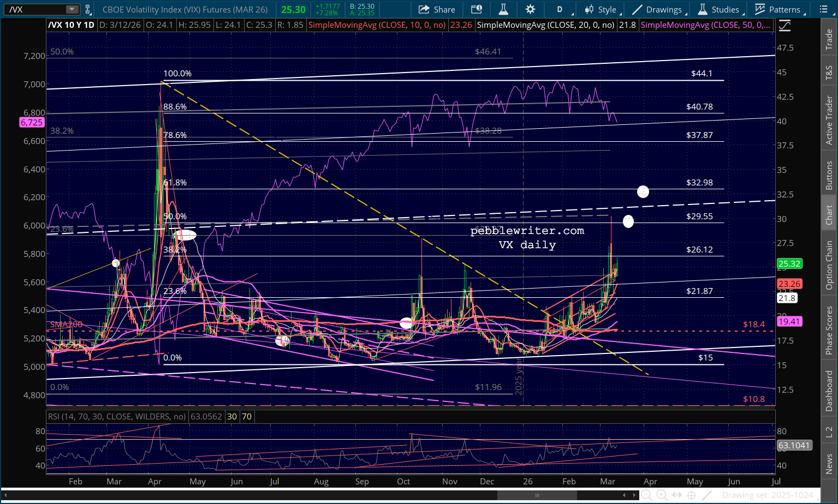Click the Style button
Screen dimensions: 838x504
(601, 9)
